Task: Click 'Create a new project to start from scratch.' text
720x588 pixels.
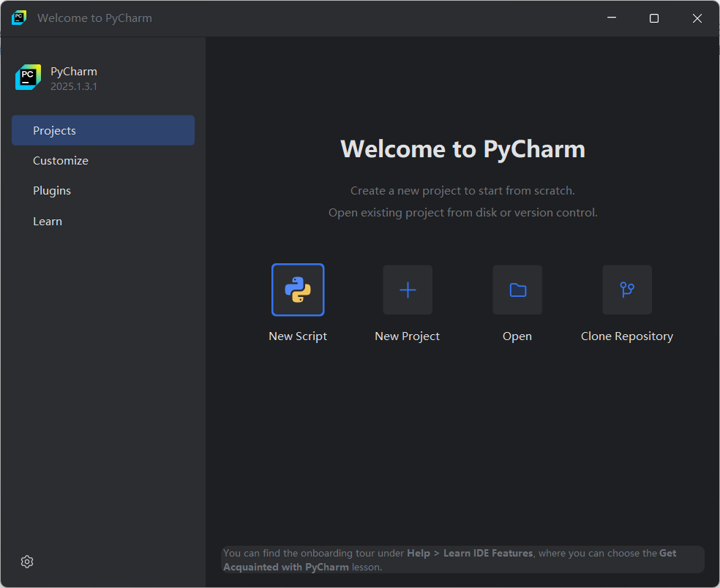Action: [462, 190]
